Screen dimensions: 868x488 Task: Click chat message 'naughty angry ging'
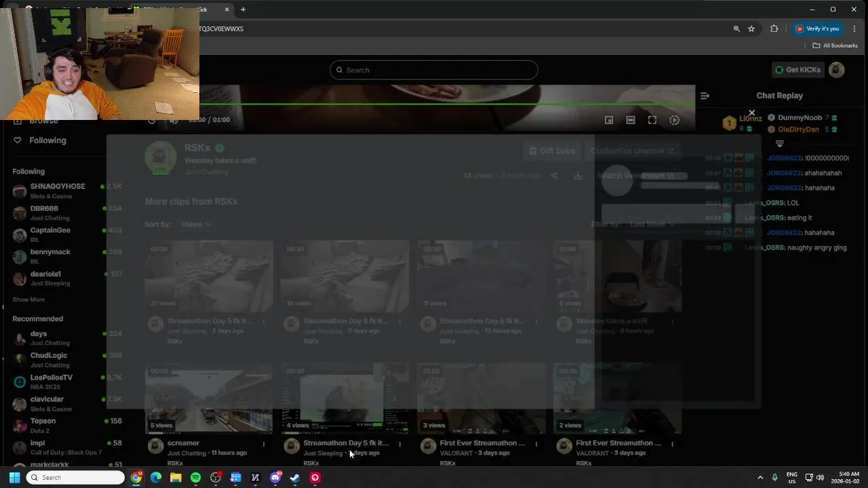pos(816,247)
